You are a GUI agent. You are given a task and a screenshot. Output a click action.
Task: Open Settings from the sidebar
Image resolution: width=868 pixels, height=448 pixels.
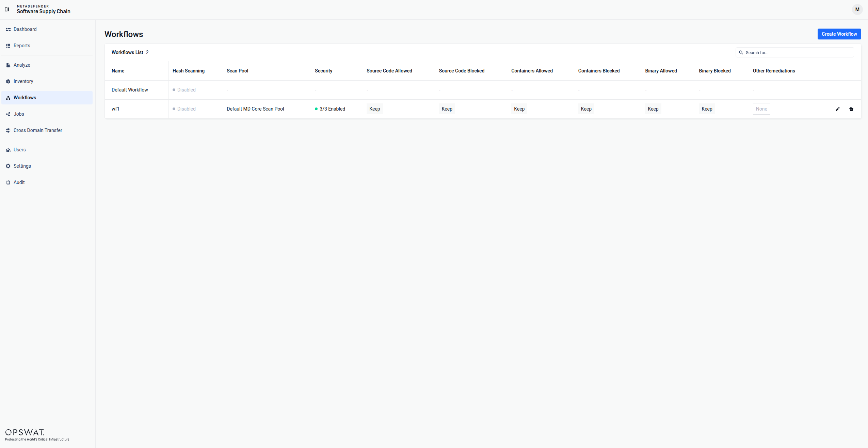(x=47, y=166)
